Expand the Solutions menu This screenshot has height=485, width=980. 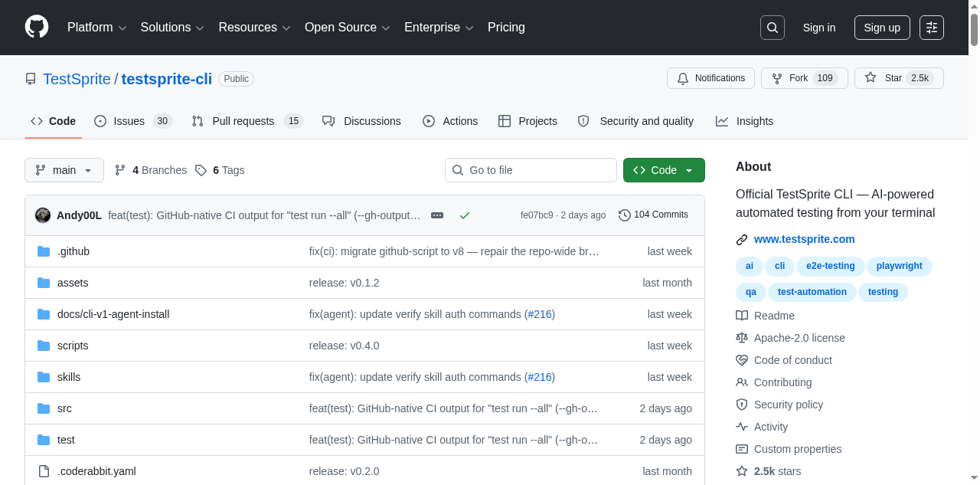click(x=172, y=28)
